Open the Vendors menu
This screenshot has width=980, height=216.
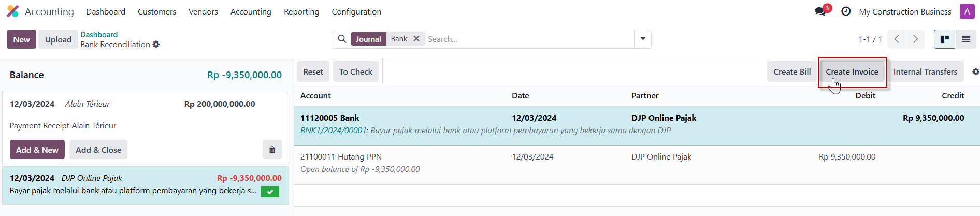click(x=203, y=11)
